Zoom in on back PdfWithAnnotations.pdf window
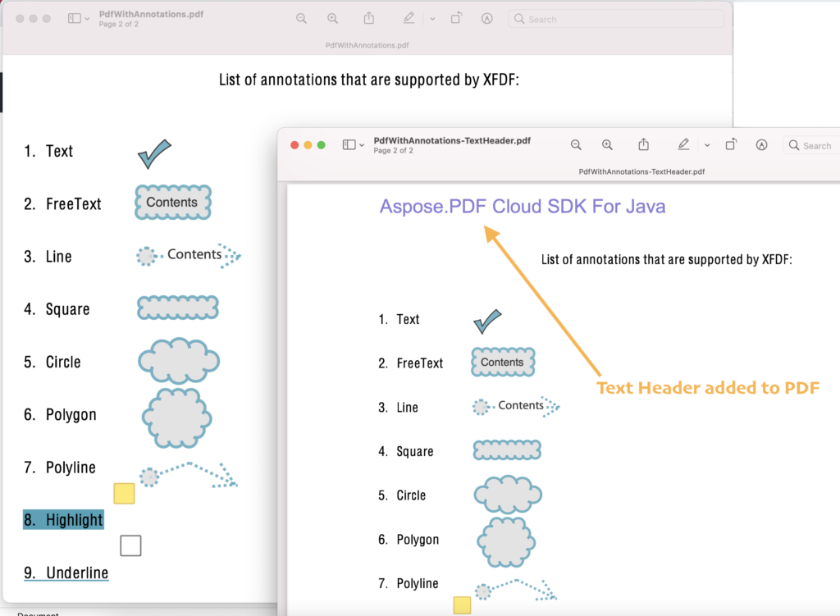Screen dimensions: 840x616 [x=333, y=19]
